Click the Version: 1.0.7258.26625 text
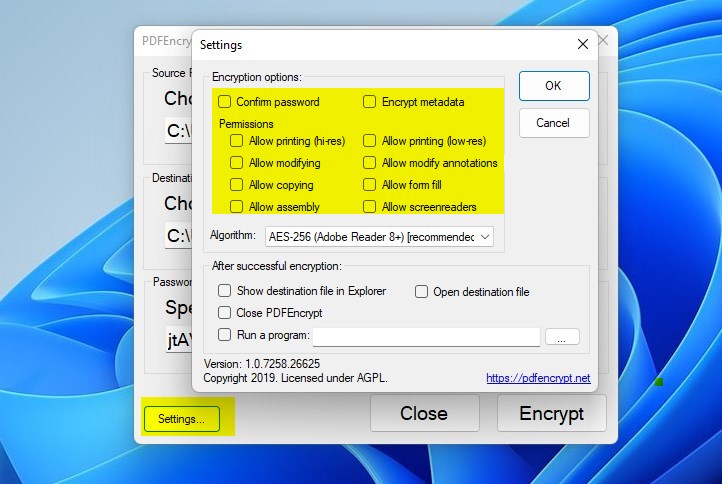 tap(262, 364)
